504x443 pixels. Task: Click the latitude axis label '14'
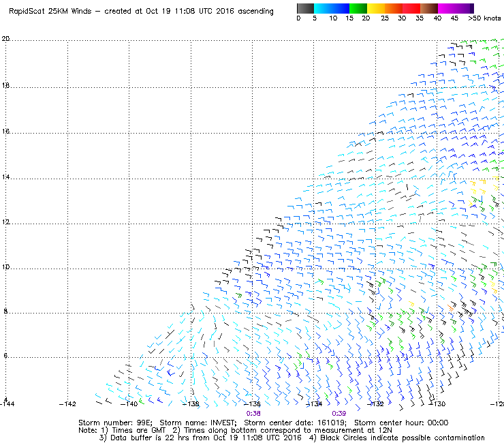click(x=5, y=177)
